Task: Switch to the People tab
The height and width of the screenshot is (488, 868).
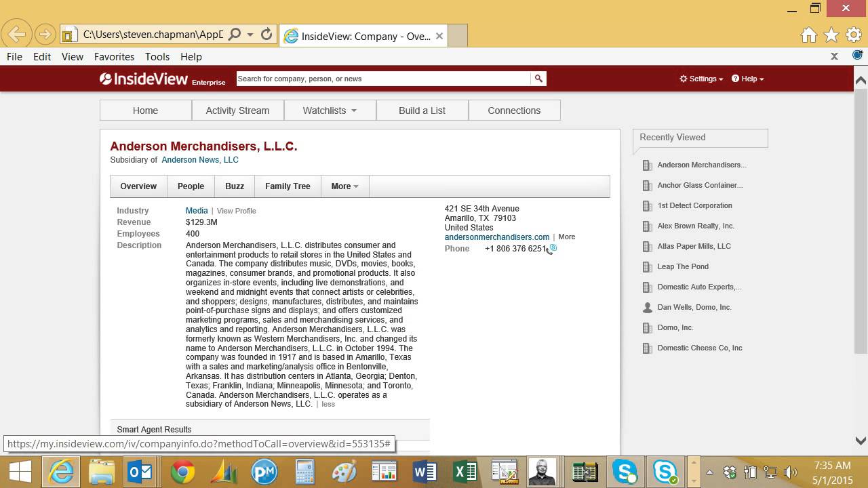Action: [191, 186]
